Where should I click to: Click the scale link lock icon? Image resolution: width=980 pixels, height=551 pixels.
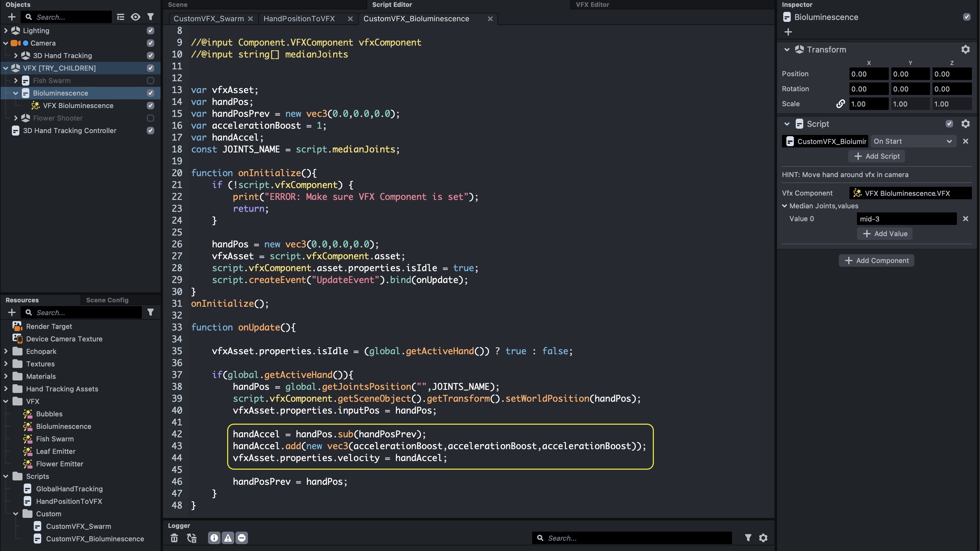click(x=840, y=104)
